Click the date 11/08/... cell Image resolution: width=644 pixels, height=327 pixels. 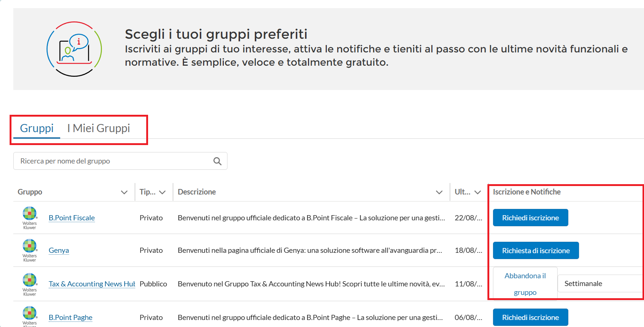click(468, 284)
